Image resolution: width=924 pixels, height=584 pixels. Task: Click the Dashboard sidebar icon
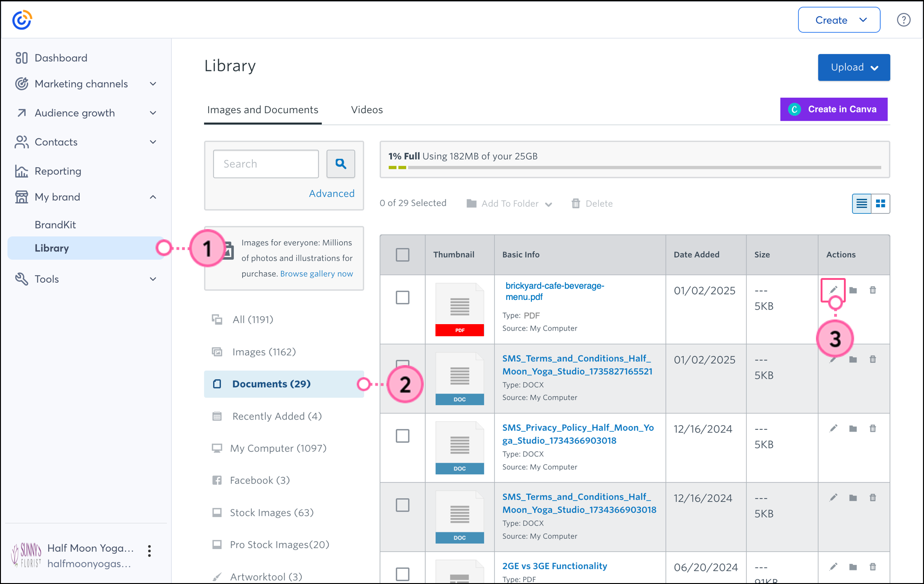point(21,58)
